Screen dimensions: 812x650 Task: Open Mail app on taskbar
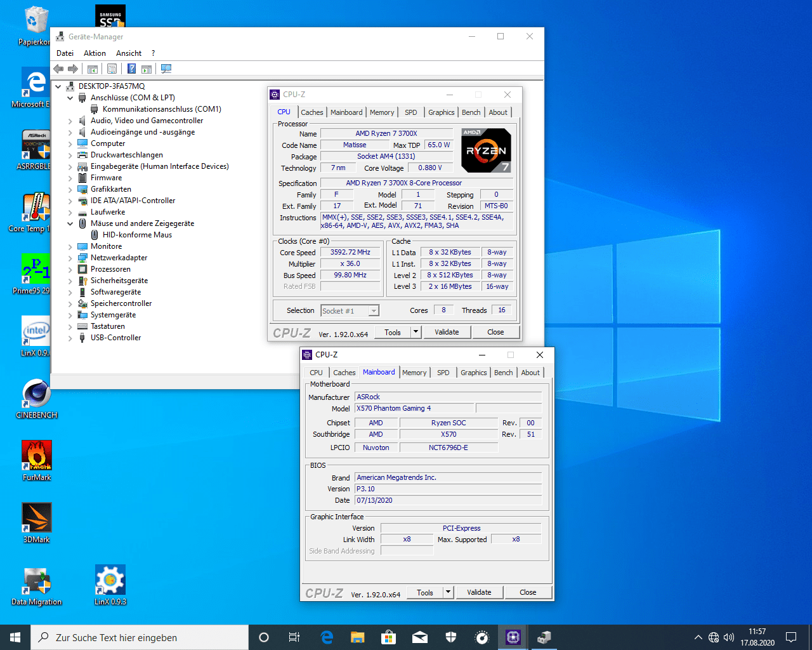(420, 637)
